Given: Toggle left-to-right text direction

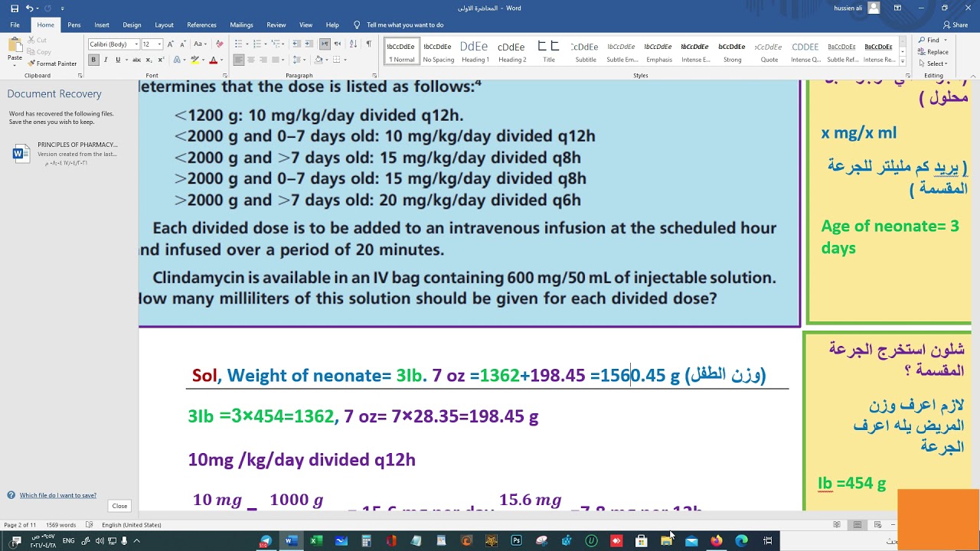Looking at the screenshot, I should pyautogui.click(x=325, y=44).
